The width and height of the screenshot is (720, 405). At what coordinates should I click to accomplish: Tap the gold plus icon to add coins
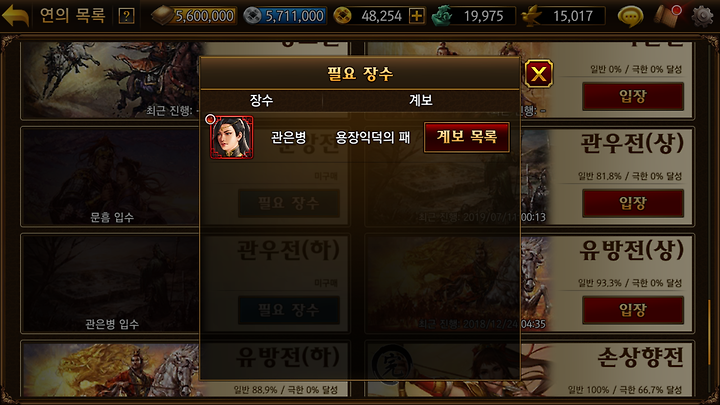[x=416, y=16]
